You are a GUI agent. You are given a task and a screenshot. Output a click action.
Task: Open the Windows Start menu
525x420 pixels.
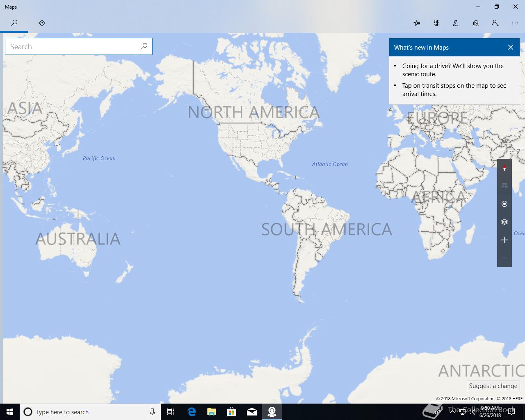pos(10,412)
